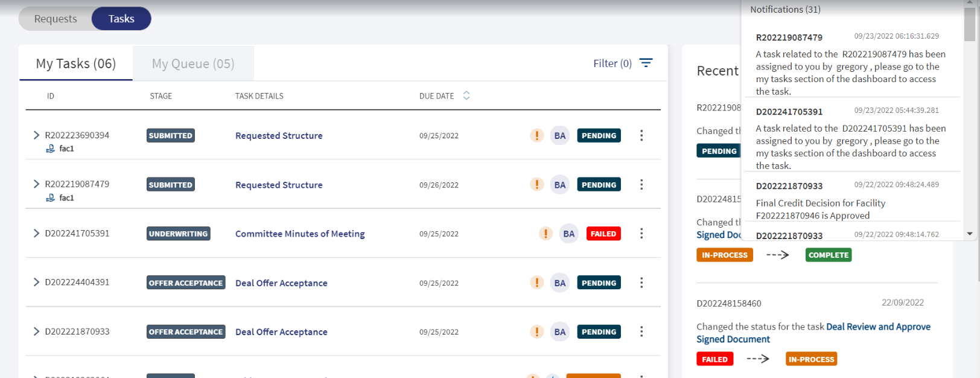
Task: Click warning icon in row D202224404391
Action: [536, 283]
